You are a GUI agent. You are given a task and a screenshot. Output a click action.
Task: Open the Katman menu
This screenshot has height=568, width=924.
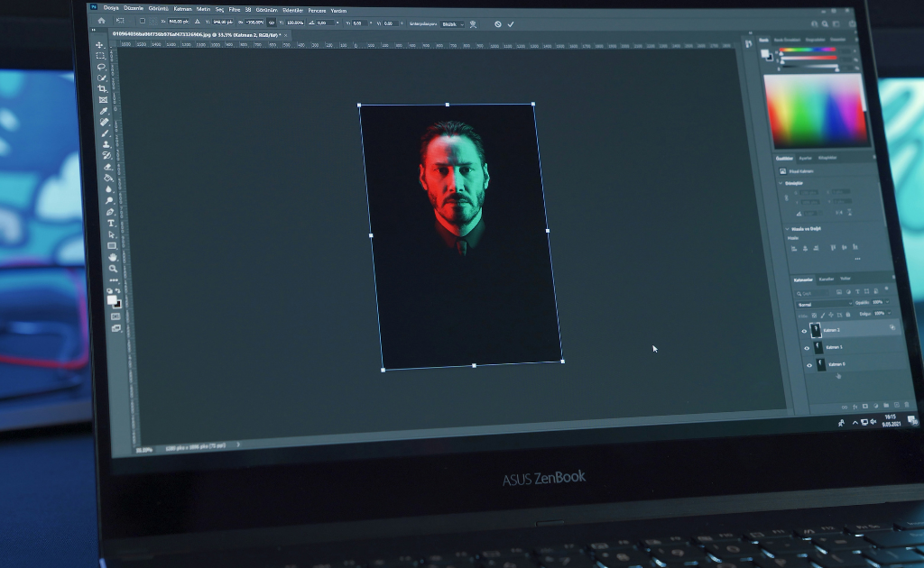tap(182, 9)
